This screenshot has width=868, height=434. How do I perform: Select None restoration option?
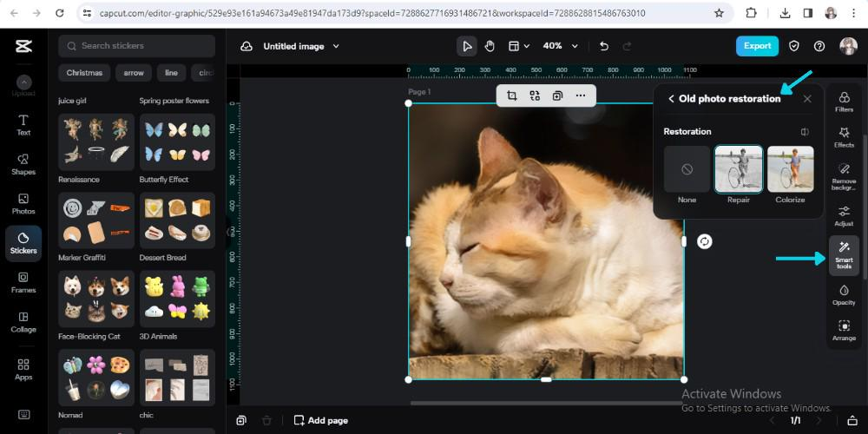tap(687, 169)
